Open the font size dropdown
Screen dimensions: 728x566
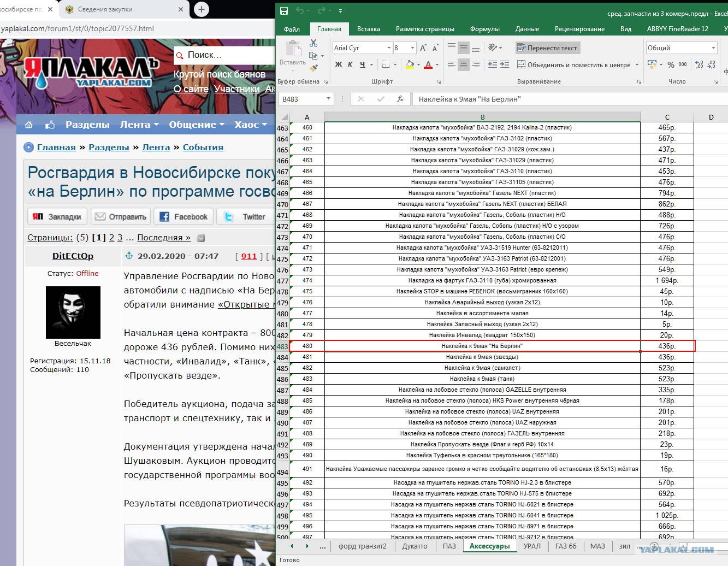point(413,48)
